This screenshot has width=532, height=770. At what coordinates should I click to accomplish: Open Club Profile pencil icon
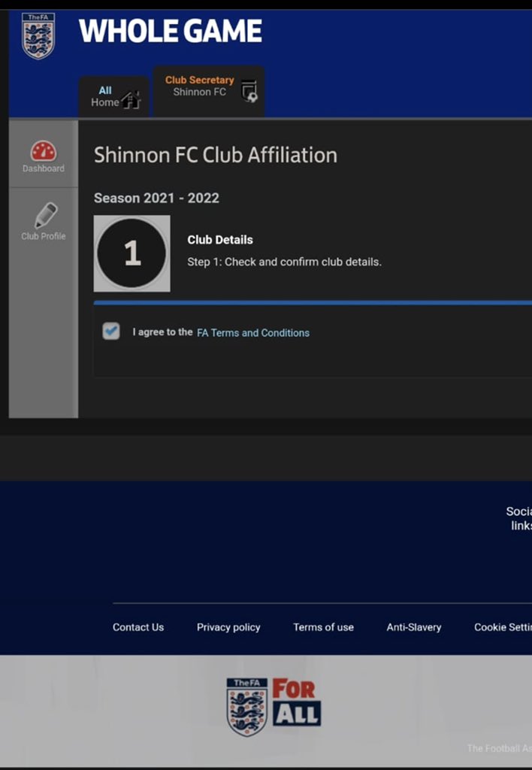tap(45, 216)
